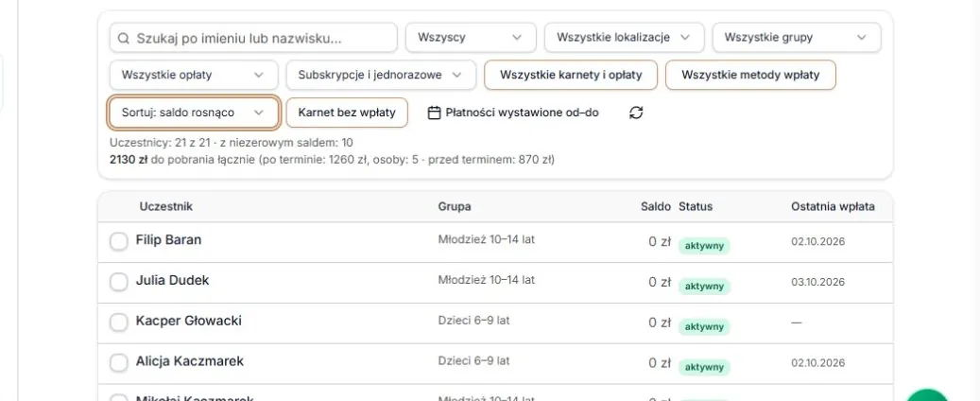Open participant Kacper Głowacki
Viewport: 980px width, 401px height.
point(189,321)
